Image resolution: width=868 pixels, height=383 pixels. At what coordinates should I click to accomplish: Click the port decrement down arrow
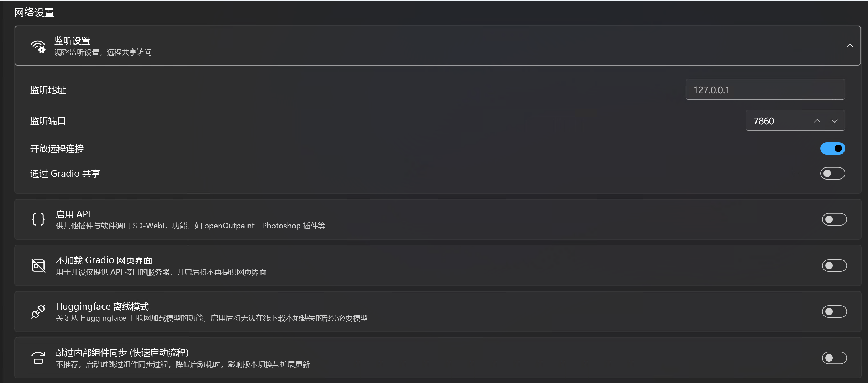pyautogui.click(x=834, y=121)
